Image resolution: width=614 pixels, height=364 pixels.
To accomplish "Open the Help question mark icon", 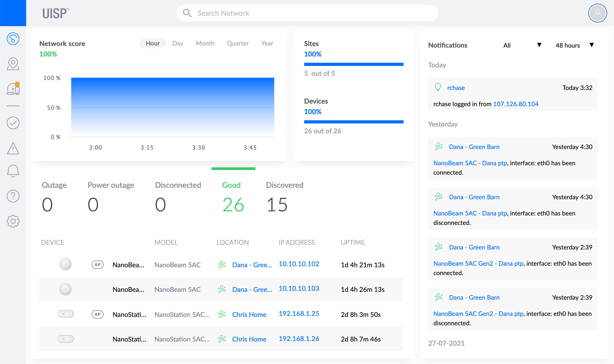I will [x=13, y=196].
